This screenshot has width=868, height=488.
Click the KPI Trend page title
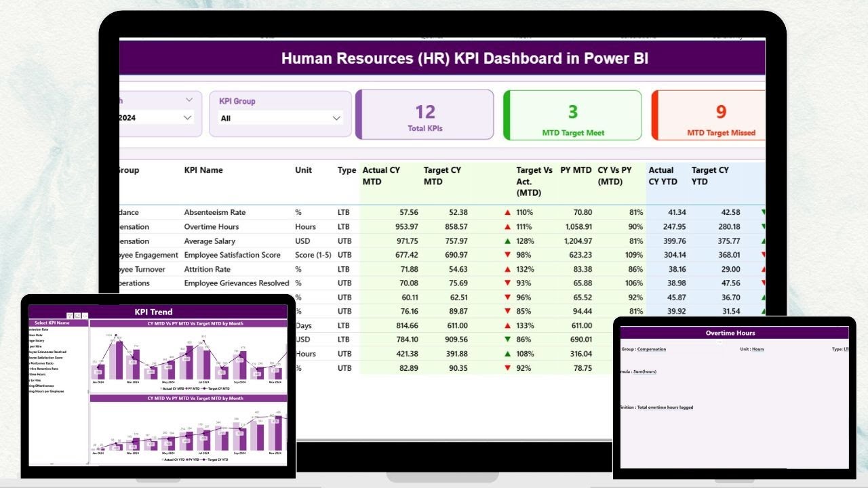click(154, 312)
